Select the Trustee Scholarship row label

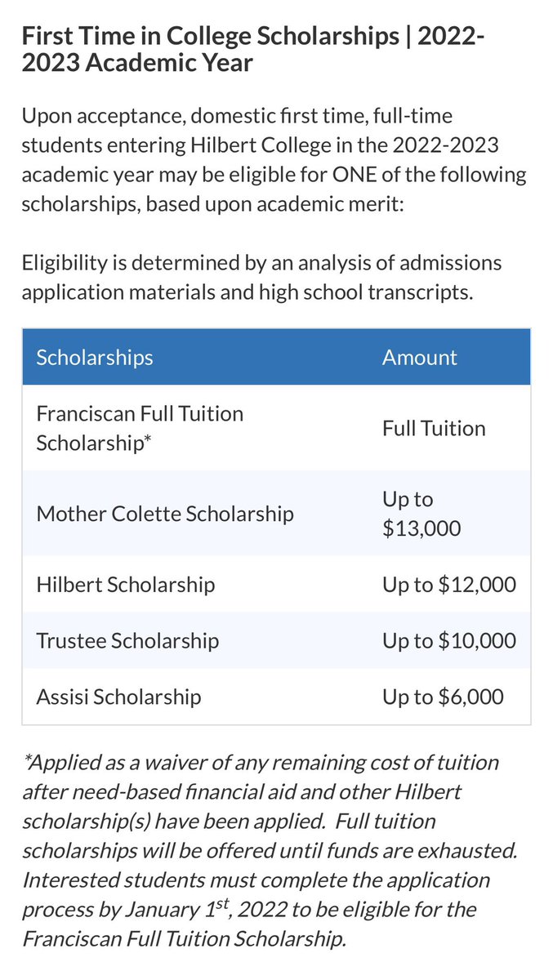pos(127,640)
